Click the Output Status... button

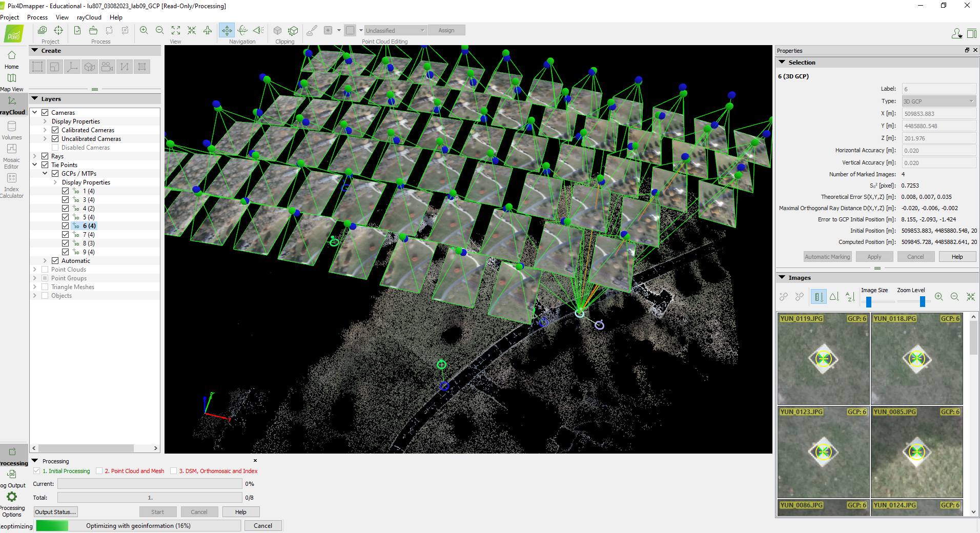[x=55, y=512]
